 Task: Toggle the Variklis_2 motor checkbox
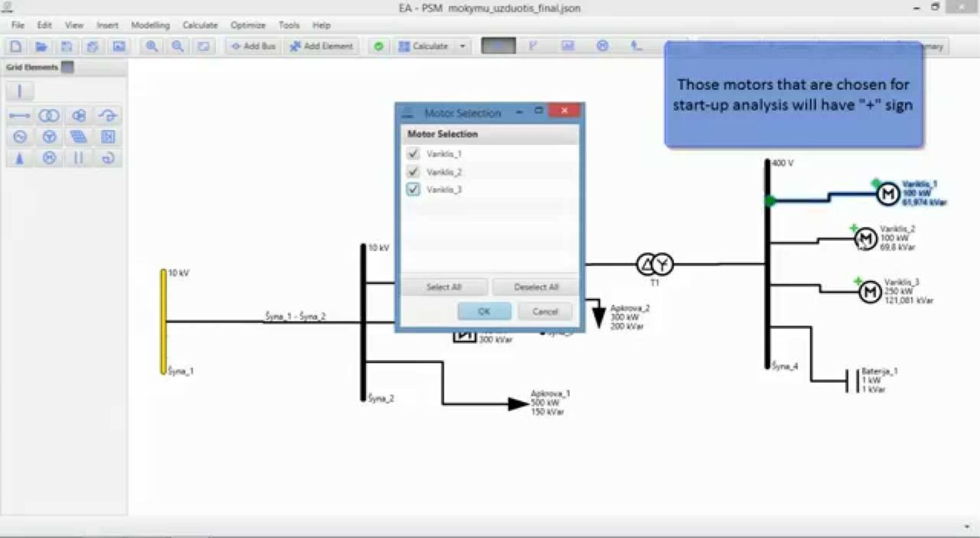[x=413, y=172]
